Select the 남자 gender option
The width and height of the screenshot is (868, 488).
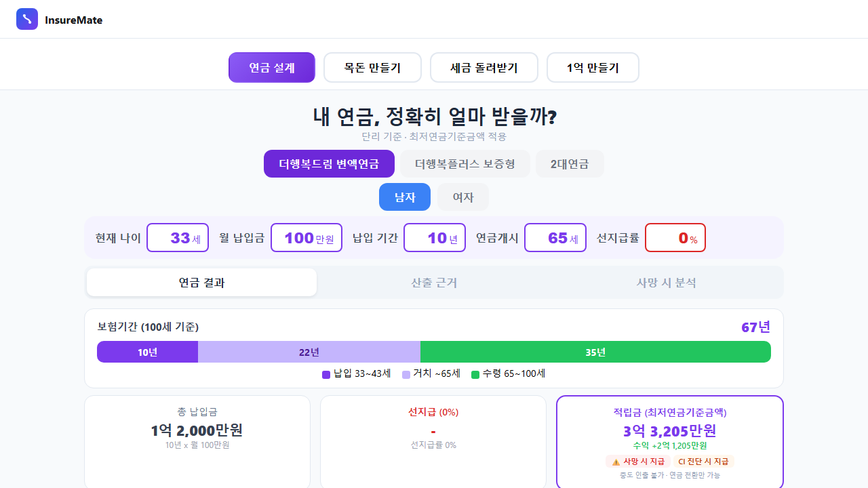tap(405, 197)
